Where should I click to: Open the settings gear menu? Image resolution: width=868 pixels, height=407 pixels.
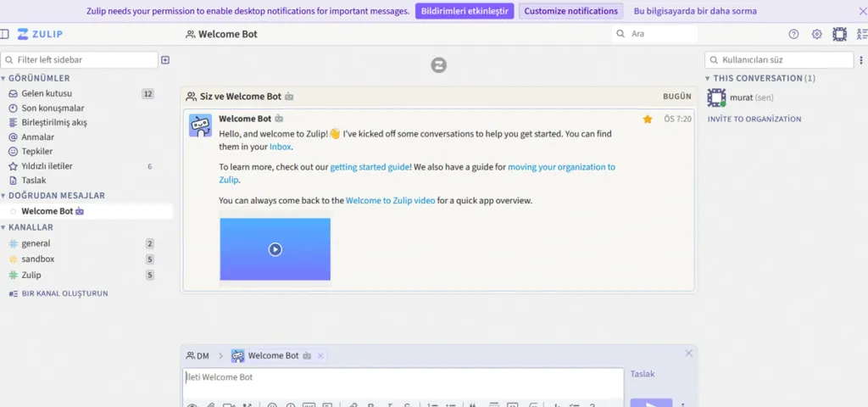pyautogui.click(x=816, y=35)
